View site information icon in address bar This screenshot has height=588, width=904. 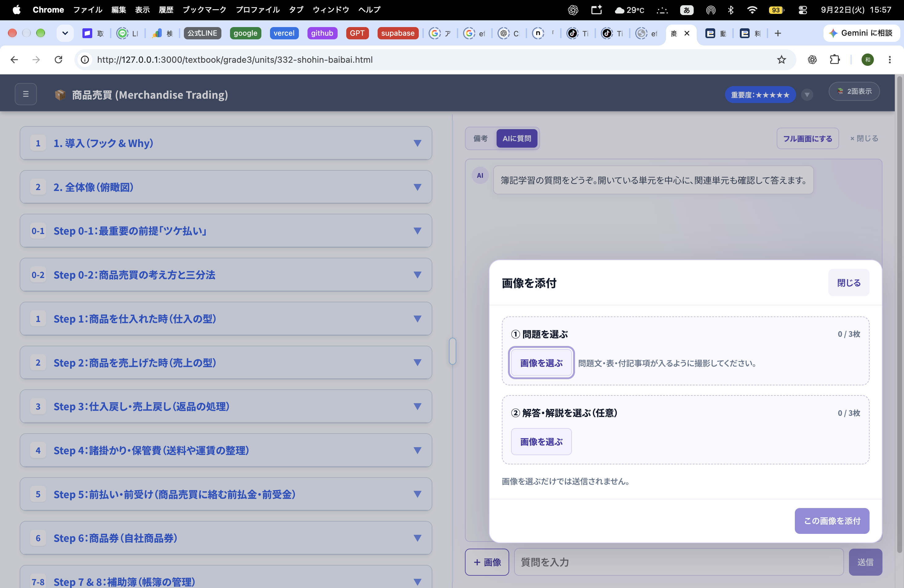[85, 60]
